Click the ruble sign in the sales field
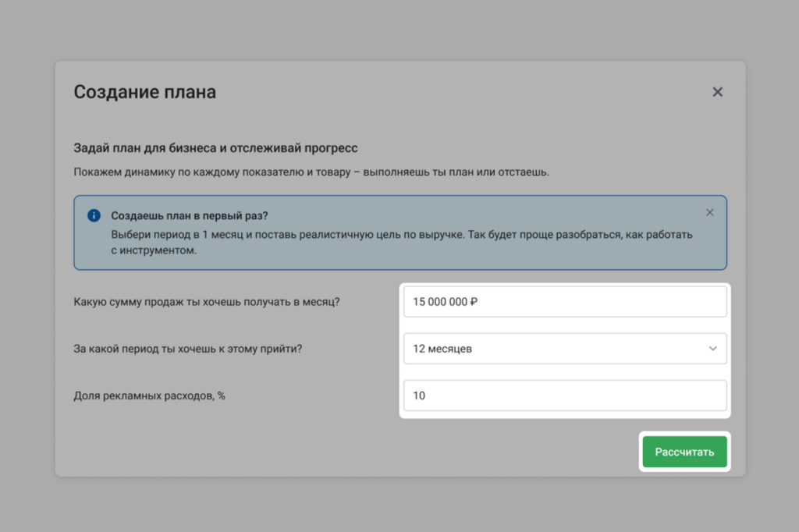Image resolution: width=799 pixels, height=532 pixels. click(x=474, y=302)
